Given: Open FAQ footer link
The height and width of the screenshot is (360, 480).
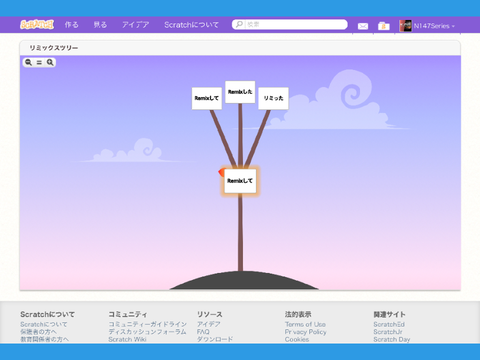Looking at the screenshot, I should pos(203,332).
